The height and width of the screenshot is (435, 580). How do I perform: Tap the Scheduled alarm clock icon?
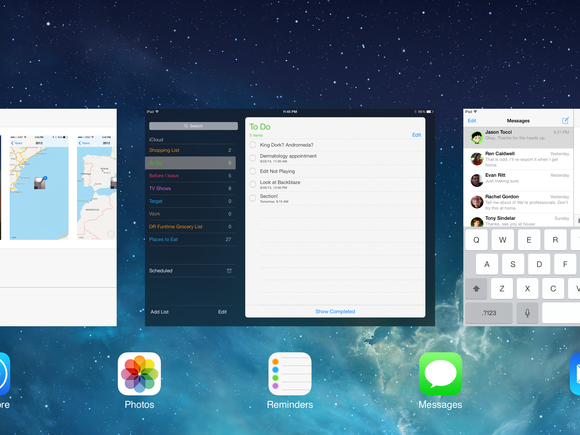pyautogui.click(x=229, y=271)
